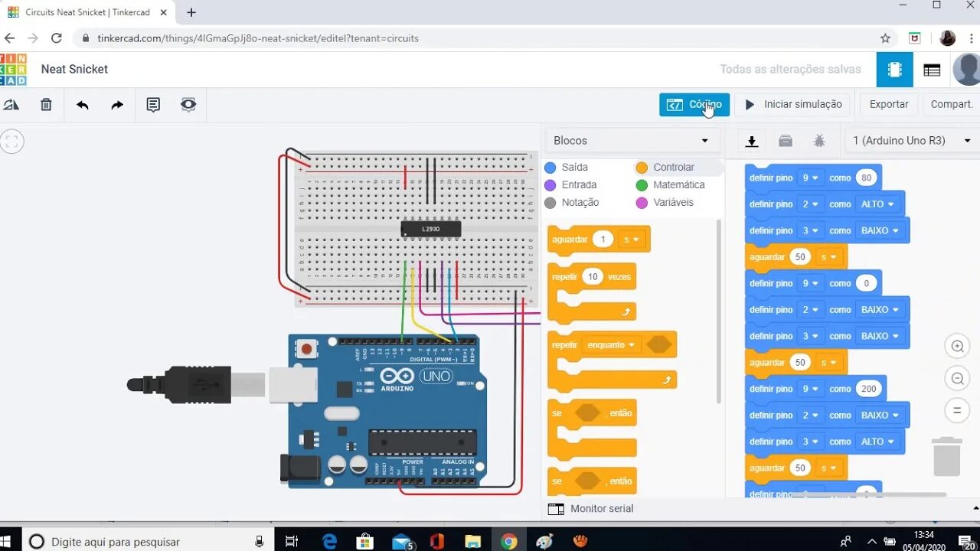Open the Mail app from taskbar
Image resolution: width=980 pixels, height=551 pixels.
(x=403, y=541)
